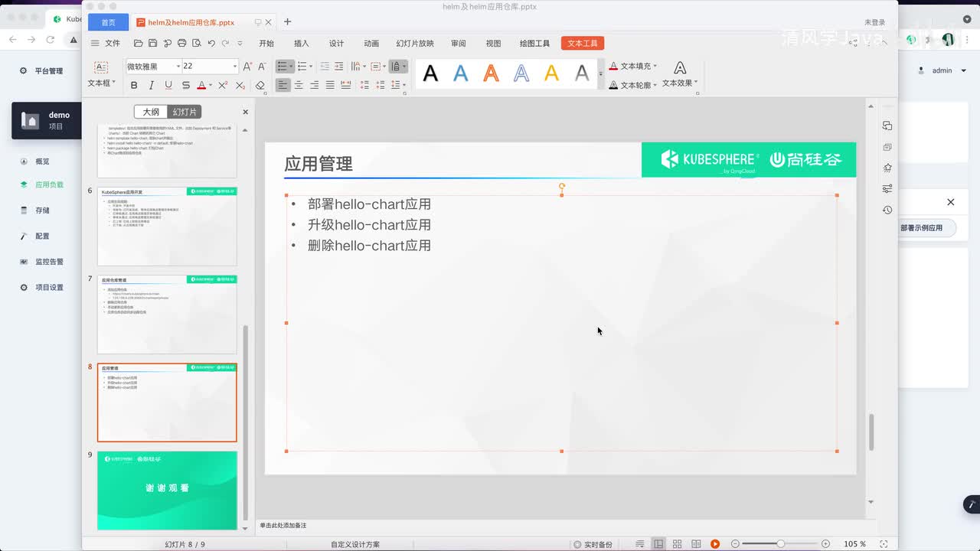This screenshot has height=551, width=980.
Task: Center align the paragraph text
Action: click(x=299, y=85)
